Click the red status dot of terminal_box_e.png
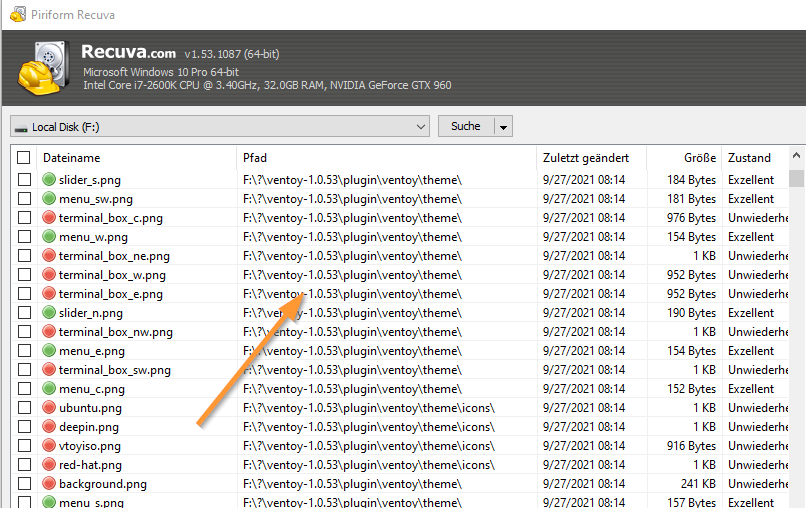The height and width of the screenshot is (508, 806). pos(49,294)
